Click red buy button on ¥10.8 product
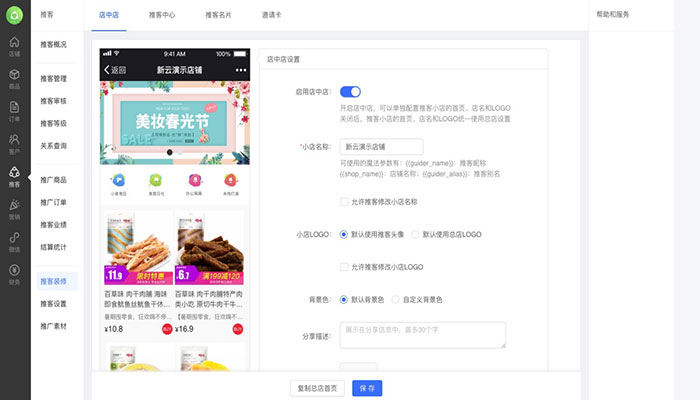Screen dimensions: 700x400 pos(167,327)
